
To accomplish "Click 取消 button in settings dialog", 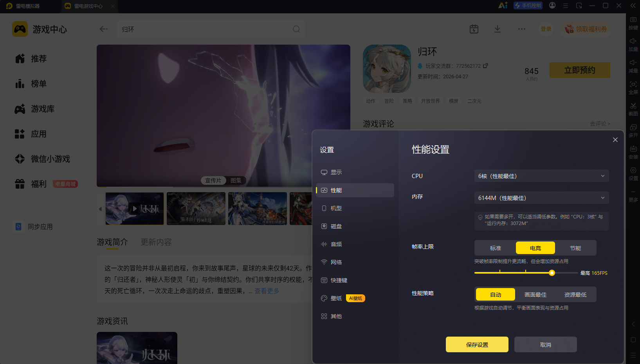I will coord(546,344).
